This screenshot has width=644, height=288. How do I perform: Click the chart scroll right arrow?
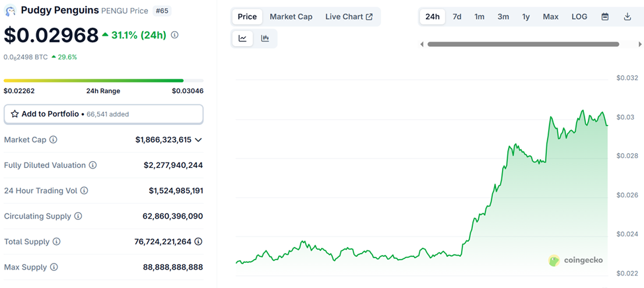(639, 44)
